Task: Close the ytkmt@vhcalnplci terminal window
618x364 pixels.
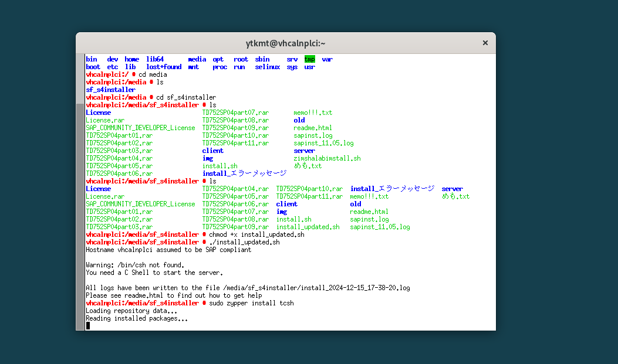Action: tap(485, 43)
